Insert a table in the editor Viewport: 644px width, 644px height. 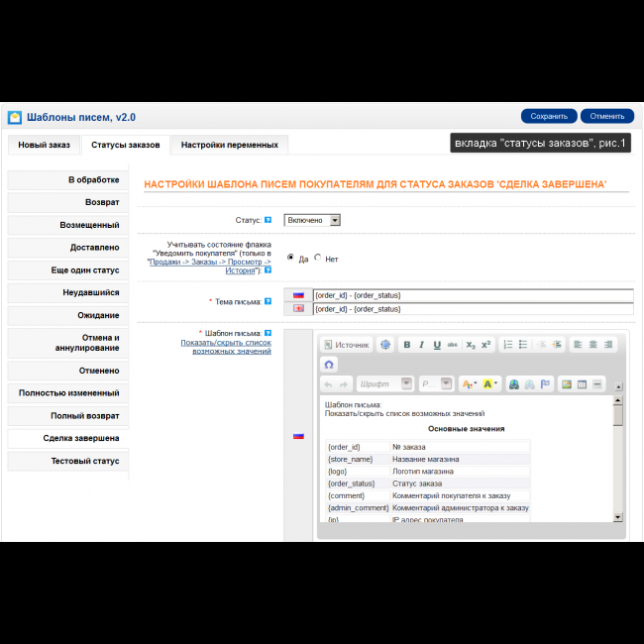point(583,383)
